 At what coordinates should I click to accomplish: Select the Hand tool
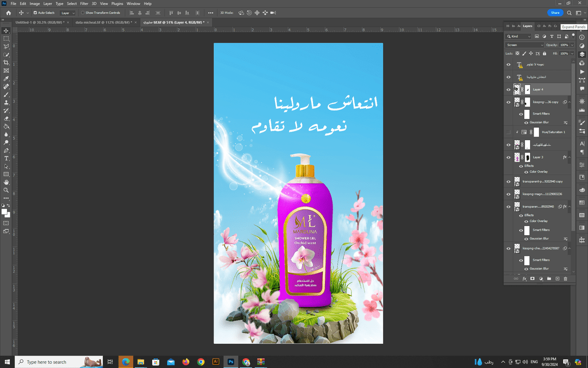click(6, 182)
